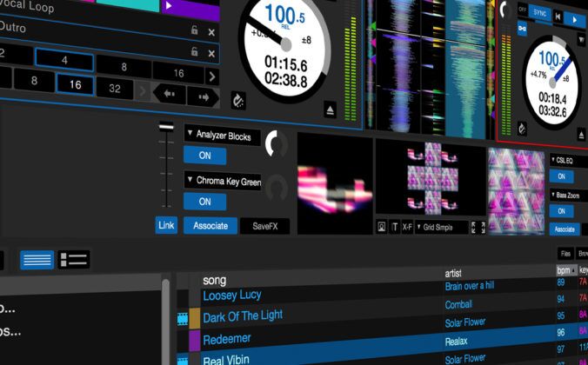Toggle the T text overlay icon

pyautogui.click(x=395, y=227)
